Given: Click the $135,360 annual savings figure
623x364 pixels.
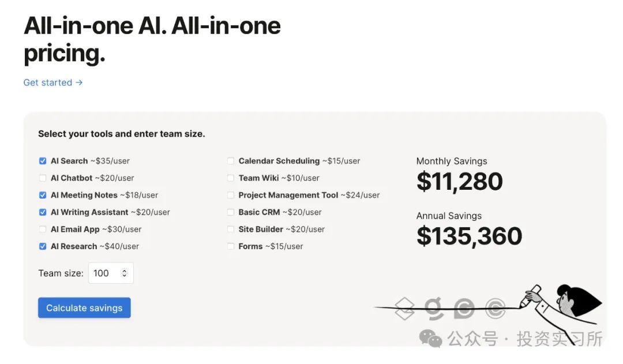Looking at the screenshot, I should (469, 237).
